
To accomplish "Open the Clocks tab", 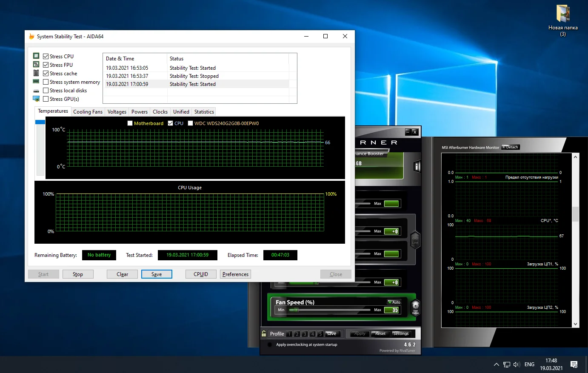I will 160,112.
